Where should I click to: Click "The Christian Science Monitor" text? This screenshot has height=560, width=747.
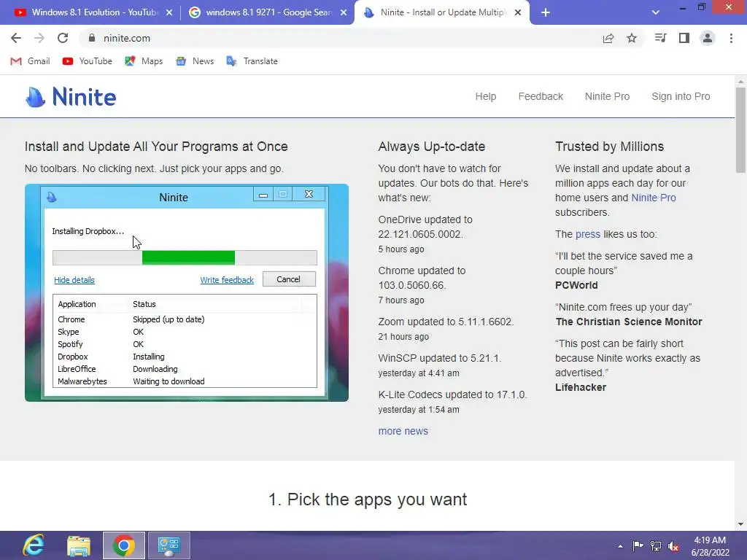coord(629,322)
